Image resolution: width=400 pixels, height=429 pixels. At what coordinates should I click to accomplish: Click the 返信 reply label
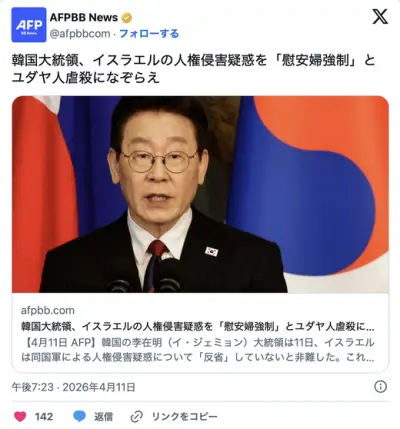[x=103, y=417]
